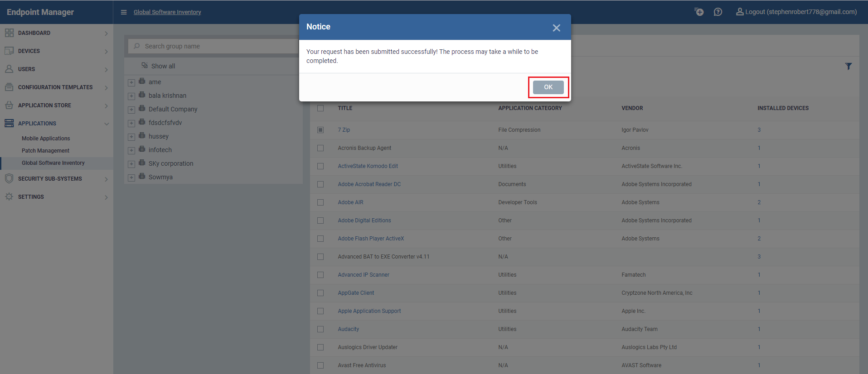
Task: Click the Users person icon
Action: click(9, 69)
